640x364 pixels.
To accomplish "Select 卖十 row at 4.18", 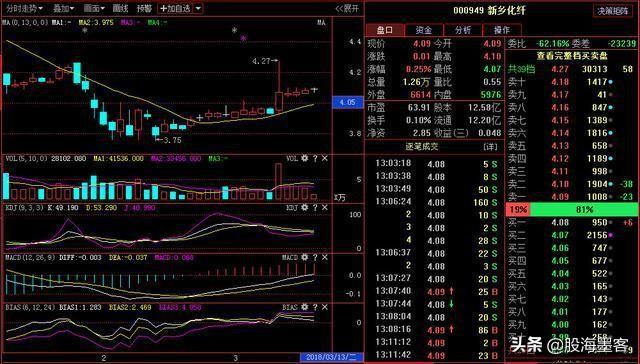I will [x=572, y=82].
